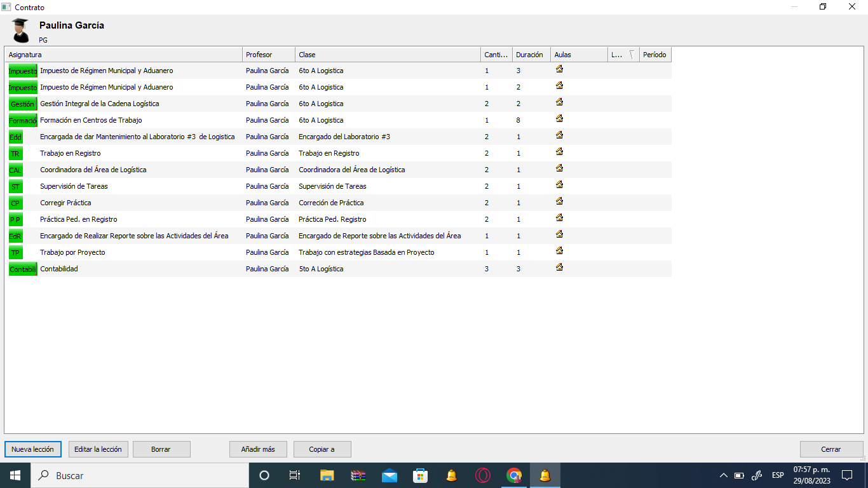Click the green Gestión subject badge
This screenshot has width=868, height=488.
(23, 104)
